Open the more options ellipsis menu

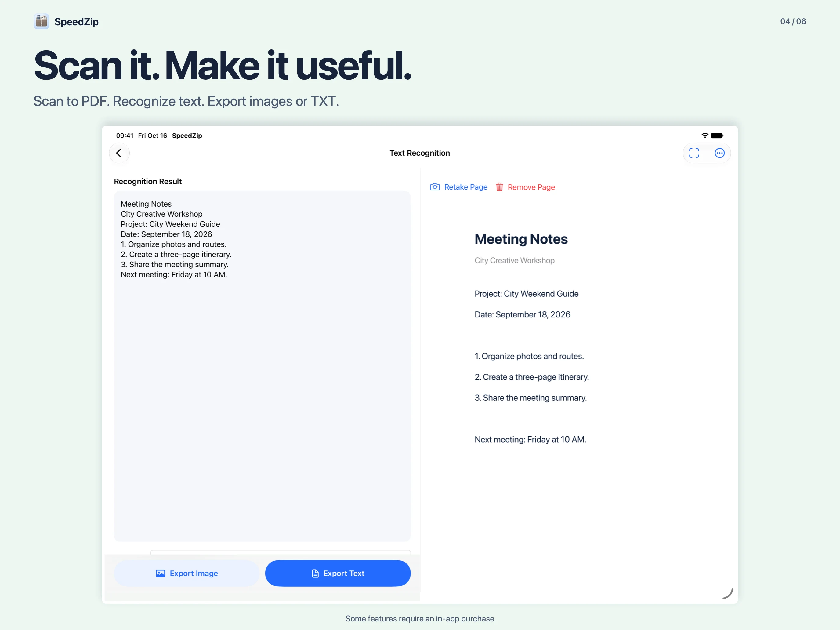[719, 153]
